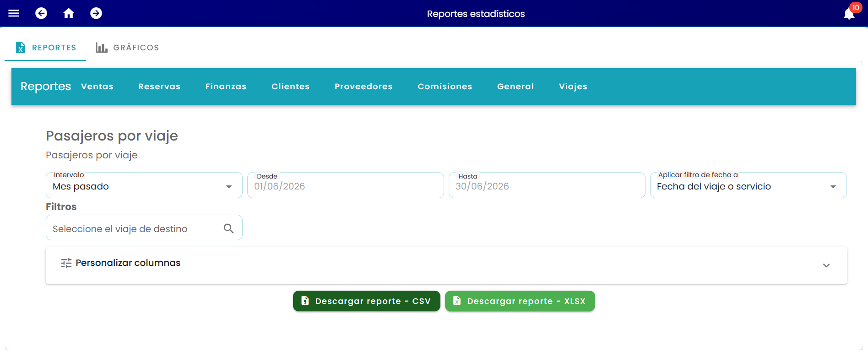Go forward with the right arrow icon
Image resolution: width=868 pixels, height=352 pixels.
(96, 13)
